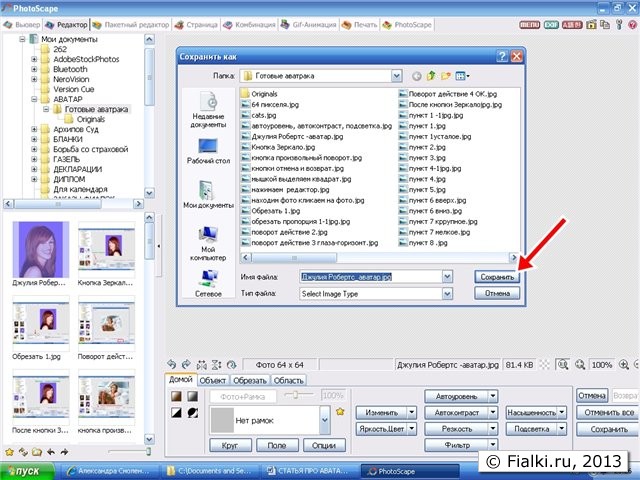Click the Опции button

click(324, 445)
